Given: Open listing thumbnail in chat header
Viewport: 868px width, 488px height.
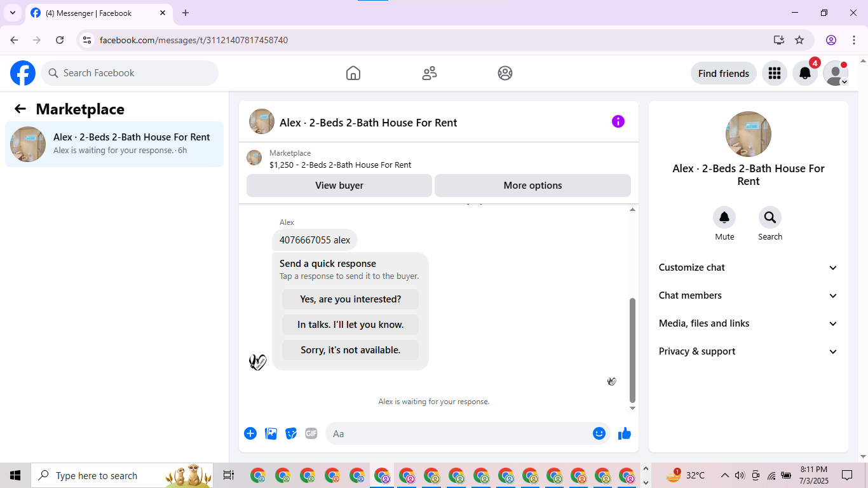Looking at the screenshot, I should coord(262,121).
